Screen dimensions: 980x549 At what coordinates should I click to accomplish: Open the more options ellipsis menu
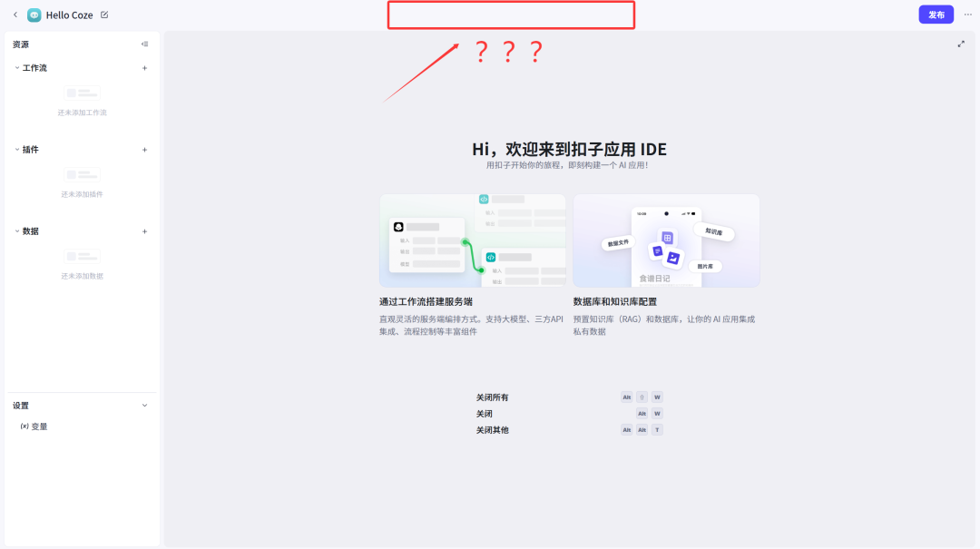pos(967,15)
